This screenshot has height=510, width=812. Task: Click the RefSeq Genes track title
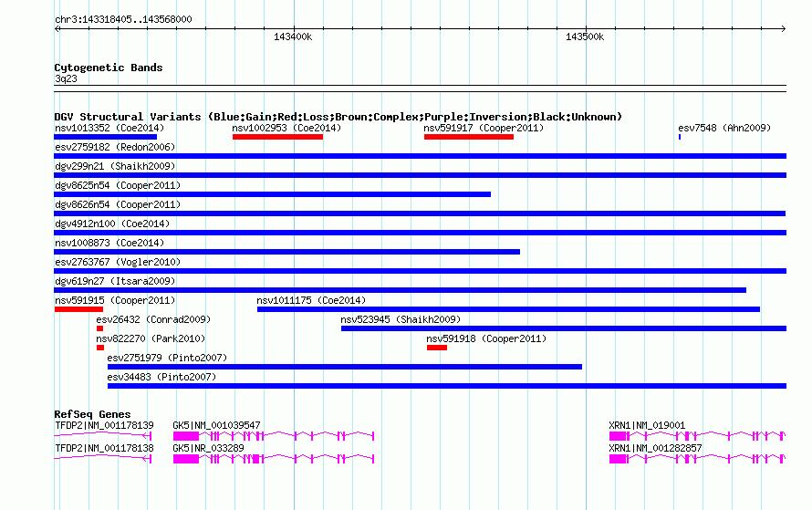point(92,414)
